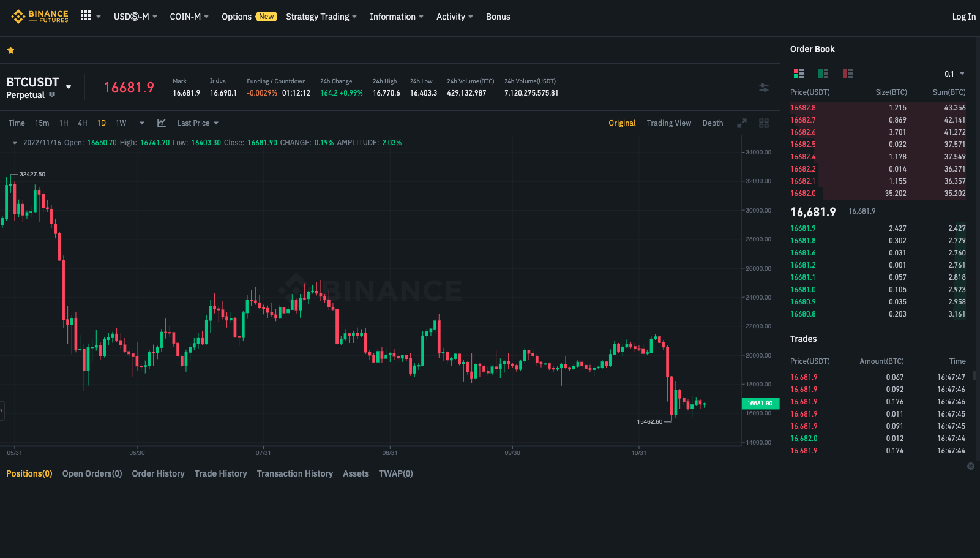This screenshot has width=980, height=558.
Task: Open the multi-chart grid layout icon
Action: [x=764, y=123]
